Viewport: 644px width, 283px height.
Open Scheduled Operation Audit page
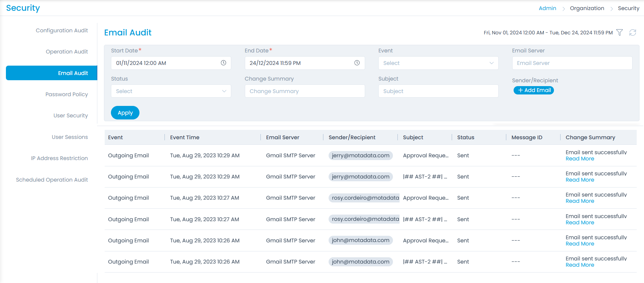[x=52, y=180]
